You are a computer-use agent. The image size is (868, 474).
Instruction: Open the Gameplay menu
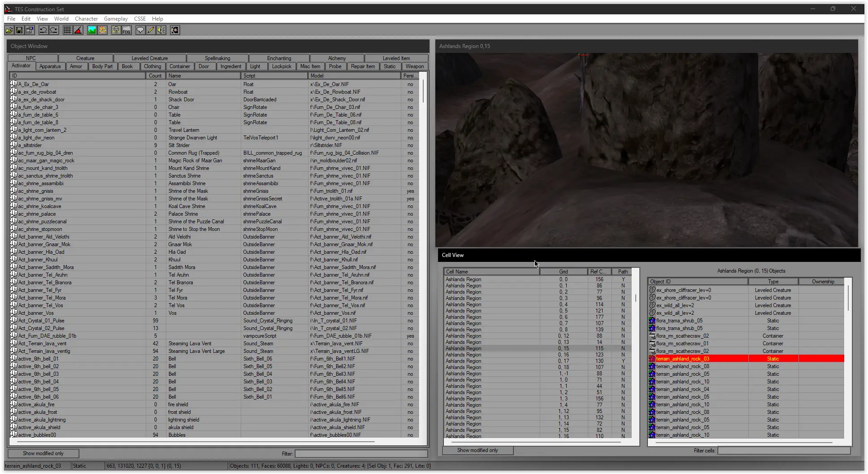click(x=116, y=19)
